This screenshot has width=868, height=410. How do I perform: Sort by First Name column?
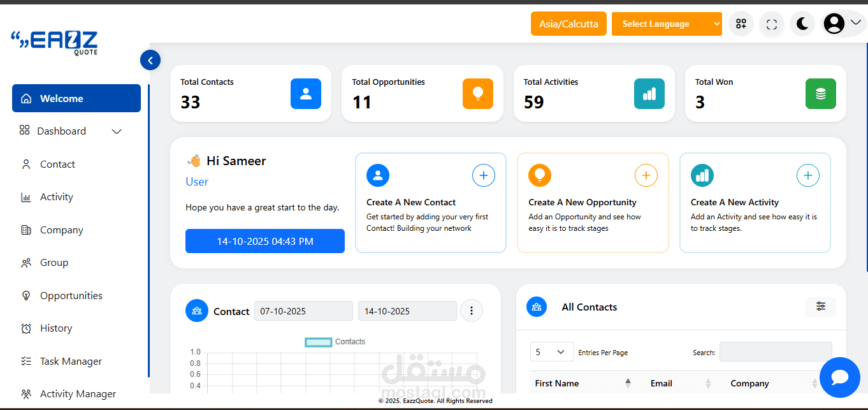click(582, 383)
